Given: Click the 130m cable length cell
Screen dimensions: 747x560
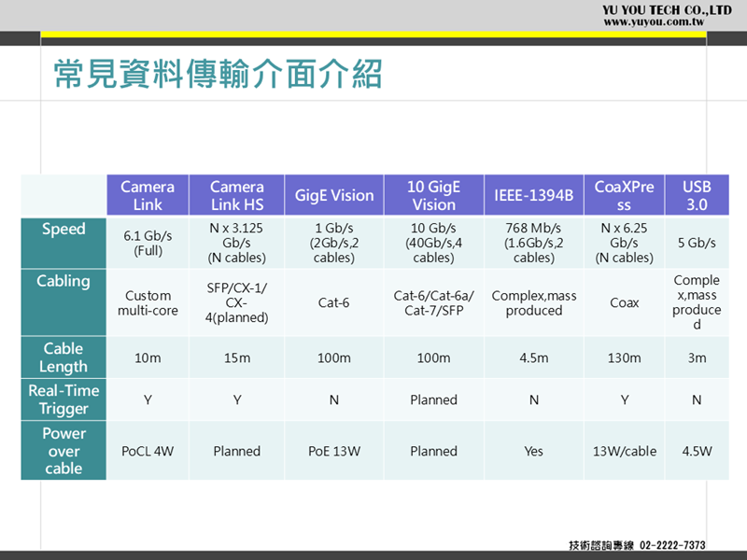Looking at the screenshot, I should click(624, 357).
